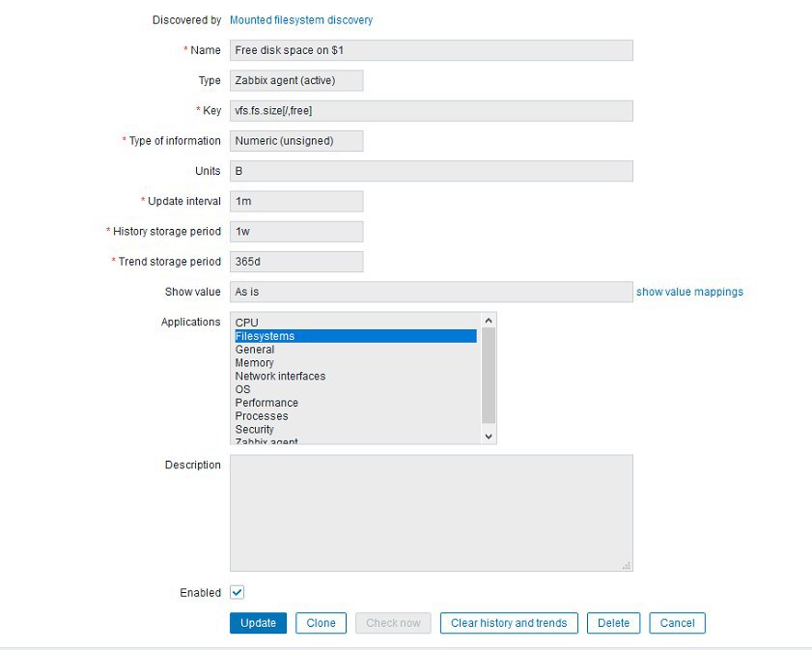812x650 pixels.
Task: Click the Units field containing B
Action: tap(432, 171)
